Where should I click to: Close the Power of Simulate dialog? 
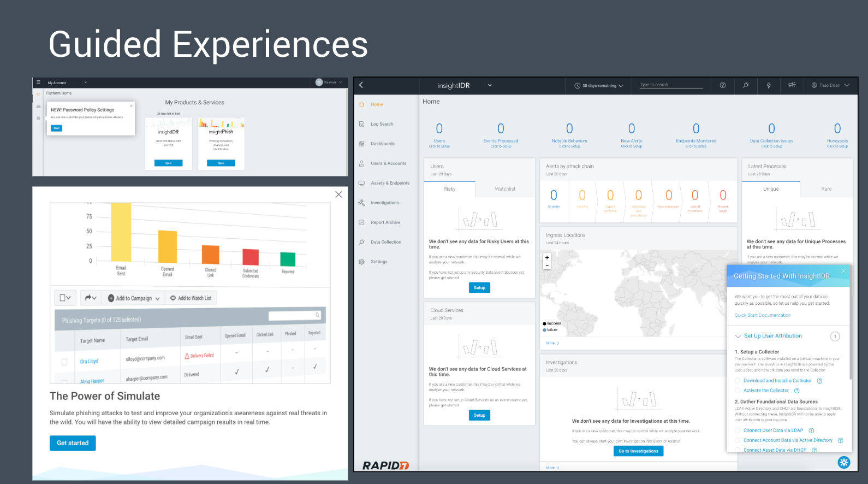point(338,194)
